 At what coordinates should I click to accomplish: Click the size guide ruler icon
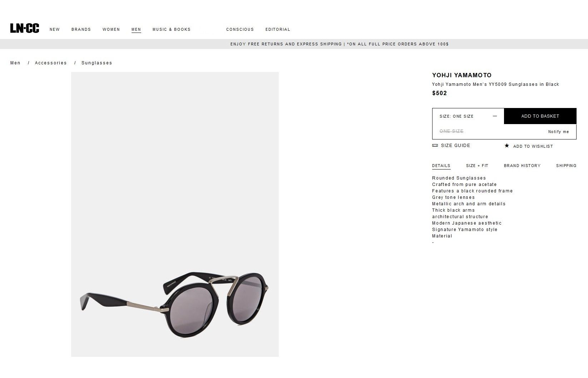pyautogui.click(x=435, y=146)
